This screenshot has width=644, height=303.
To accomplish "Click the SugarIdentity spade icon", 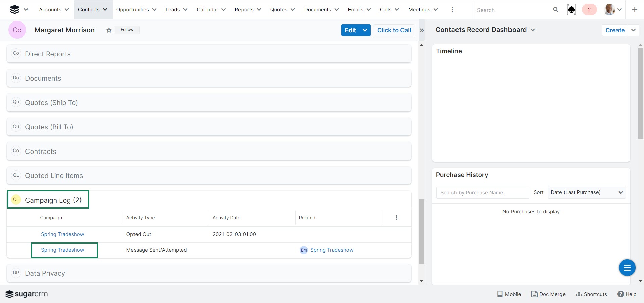I will 571,10.
